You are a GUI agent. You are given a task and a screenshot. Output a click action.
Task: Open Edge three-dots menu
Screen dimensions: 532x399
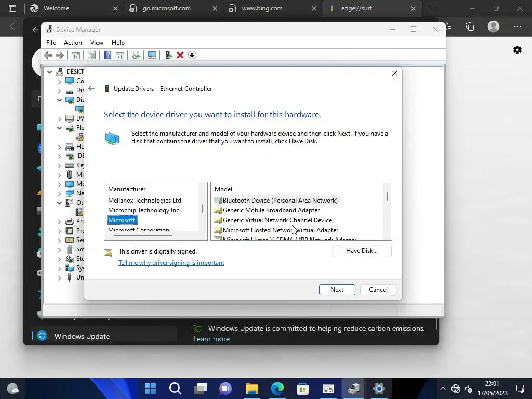click(x=517, y=26)
